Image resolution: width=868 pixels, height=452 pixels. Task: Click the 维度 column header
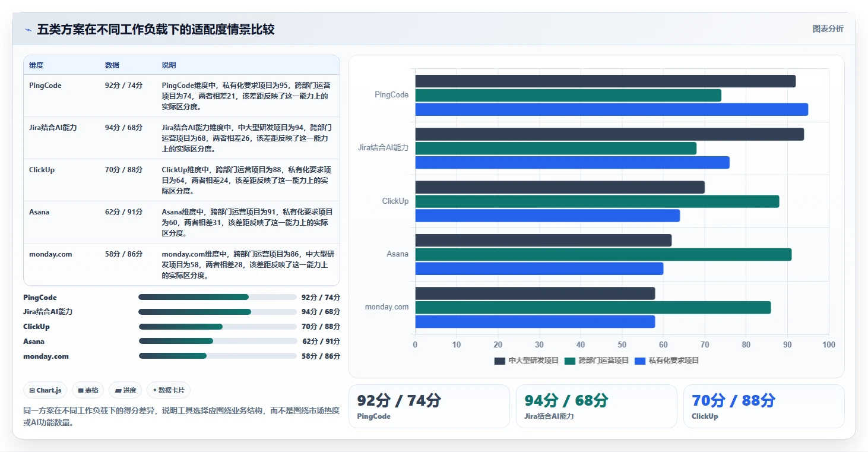(x=36, y=65)
